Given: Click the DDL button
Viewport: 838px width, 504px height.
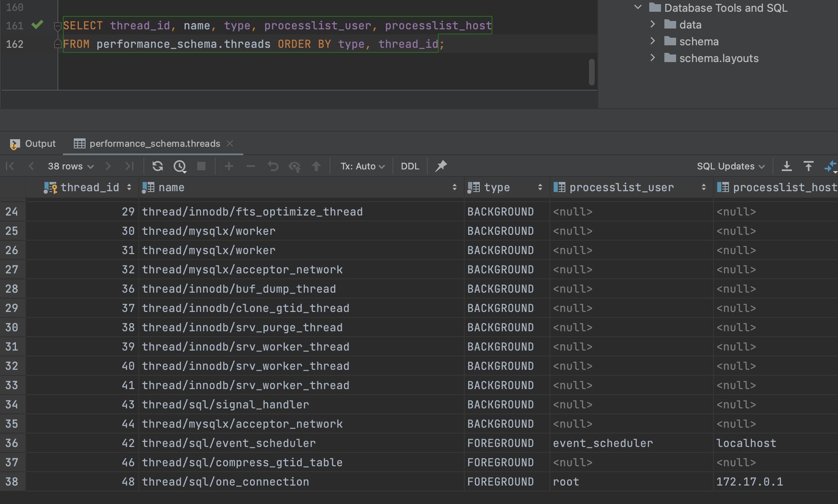Looking at the screenshot, I should [x=410, y=166].
